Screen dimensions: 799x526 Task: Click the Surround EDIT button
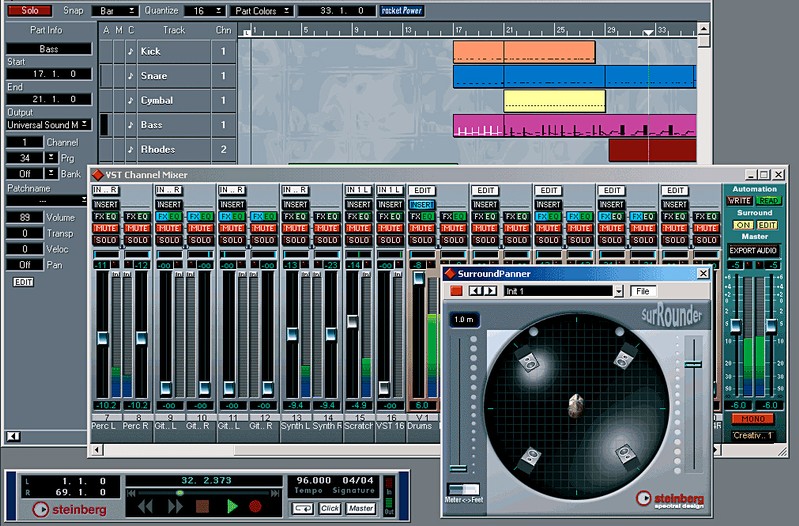tap(767, 225)
